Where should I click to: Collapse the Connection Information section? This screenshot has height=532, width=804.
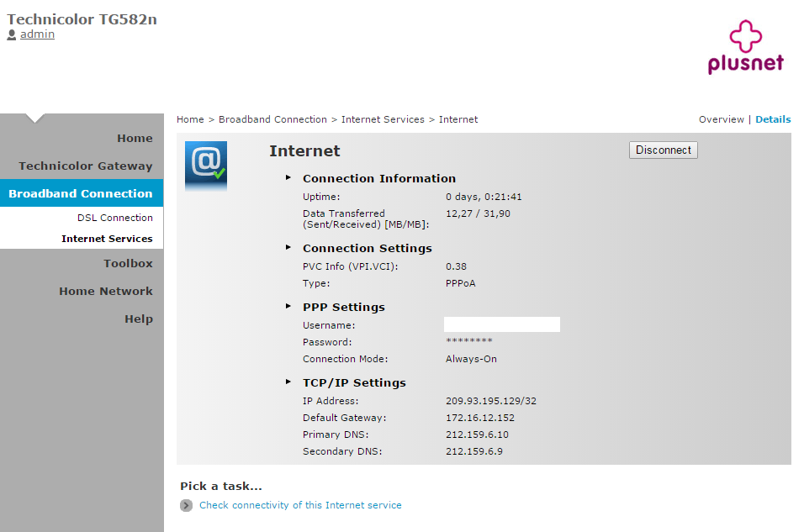point(288,178)
